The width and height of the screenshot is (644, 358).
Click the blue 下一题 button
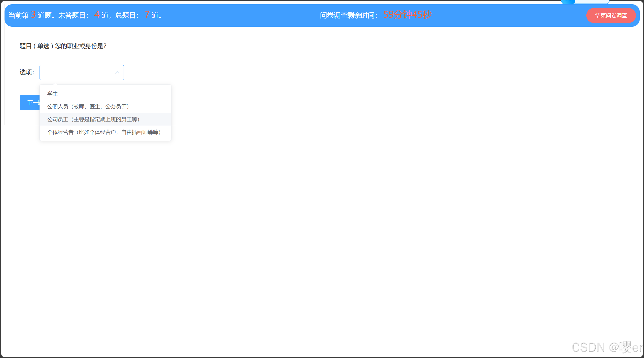[x=30, y=102]
